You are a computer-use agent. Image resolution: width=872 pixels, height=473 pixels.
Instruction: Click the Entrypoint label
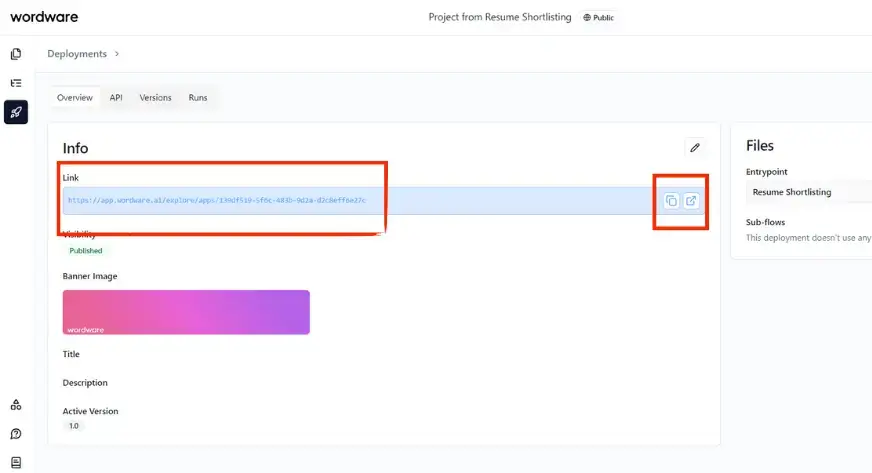point(767,172)
